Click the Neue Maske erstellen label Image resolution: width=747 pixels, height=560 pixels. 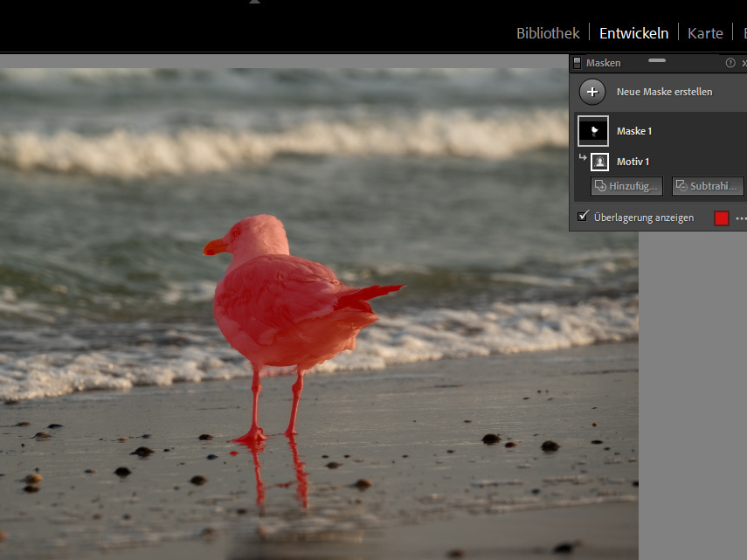point(664,92)
